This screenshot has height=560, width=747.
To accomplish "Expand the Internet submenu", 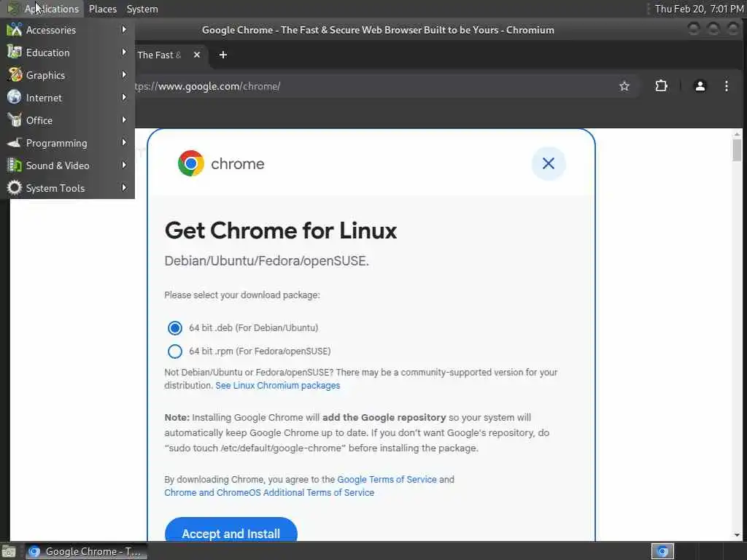I will pyautogui.click(x=68, y=98).
